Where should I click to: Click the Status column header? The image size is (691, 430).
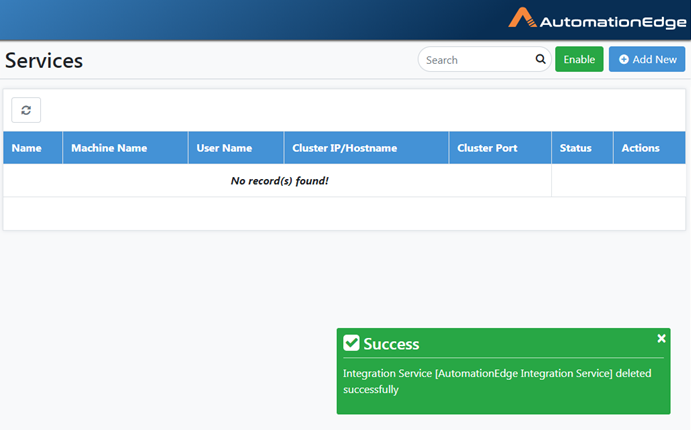[582, 148]
